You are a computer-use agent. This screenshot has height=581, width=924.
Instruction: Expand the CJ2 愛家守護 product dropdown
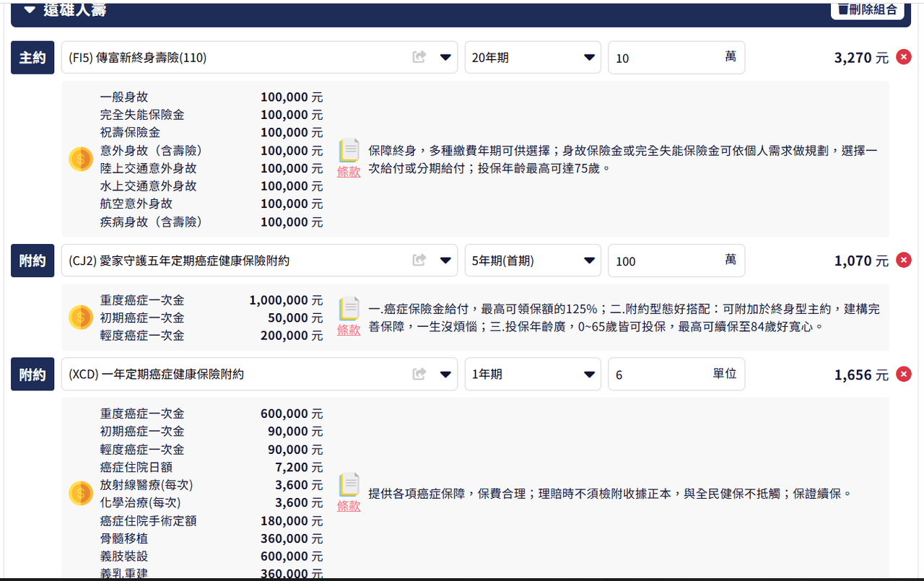point(445,260)
